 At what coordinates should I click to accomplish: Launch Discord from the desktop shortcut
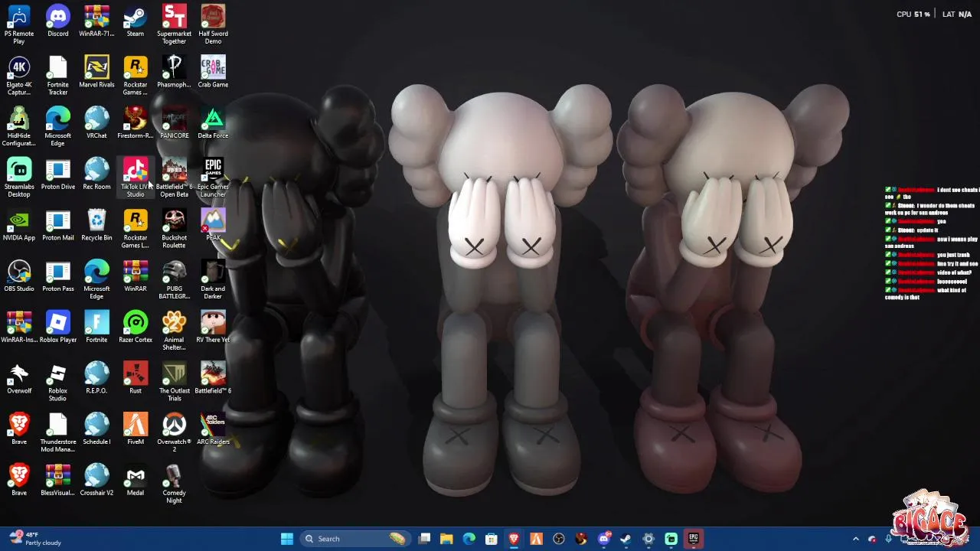[x=57, y=21]
